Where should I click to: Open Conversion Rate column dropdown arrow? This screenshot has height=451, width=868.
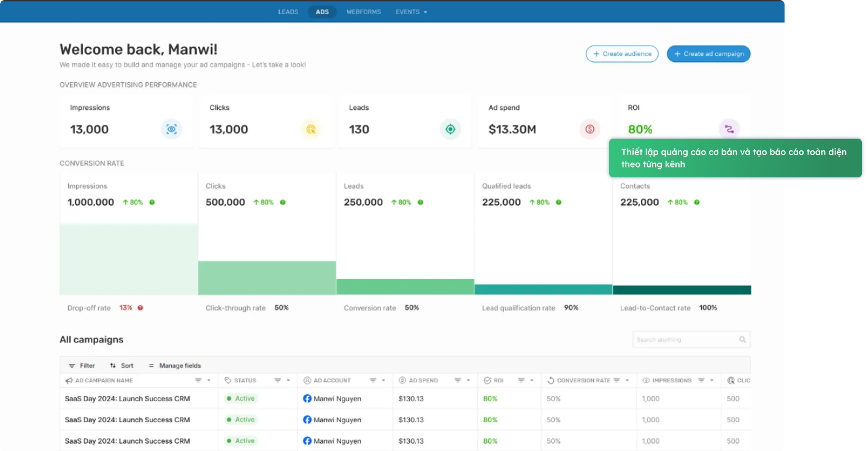coord(627,380)
